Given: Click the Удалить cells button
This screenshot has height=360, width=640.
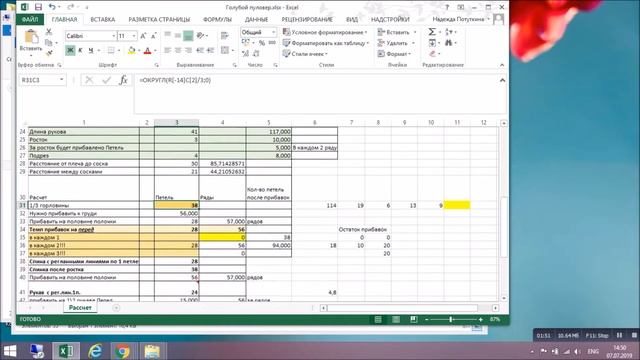Looking at the screenshot, I should (396, 43).
